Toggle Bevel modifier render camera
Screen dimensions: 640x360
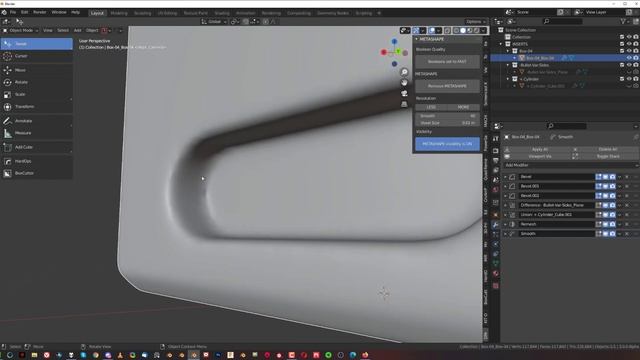[612, 177]
